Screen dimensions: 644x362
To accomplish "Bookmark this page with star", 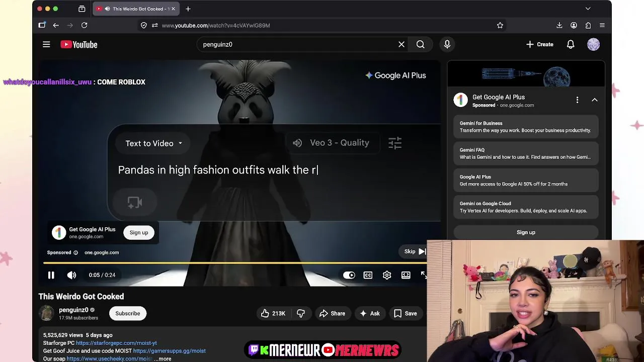I will point(500,25).
